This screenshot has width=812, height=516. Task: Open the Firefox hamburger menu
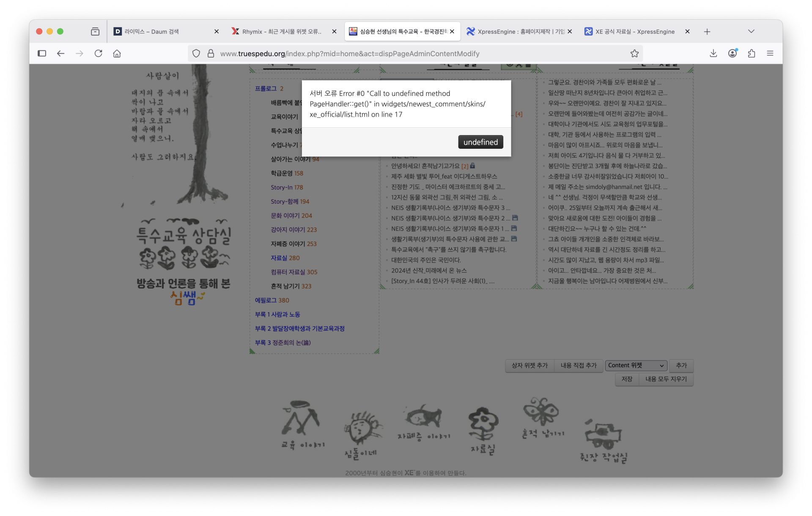pyautogui.click(x=770, y=53)
